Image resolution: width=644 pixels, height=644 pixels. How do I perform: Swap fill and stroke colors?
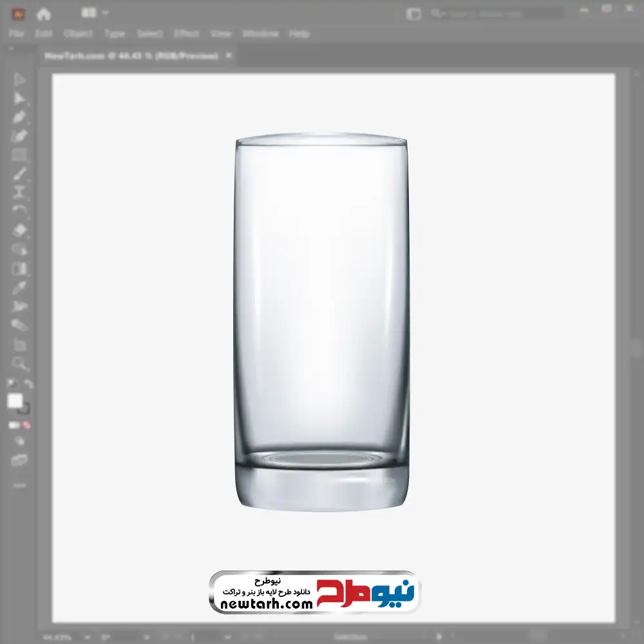(28, 384)
